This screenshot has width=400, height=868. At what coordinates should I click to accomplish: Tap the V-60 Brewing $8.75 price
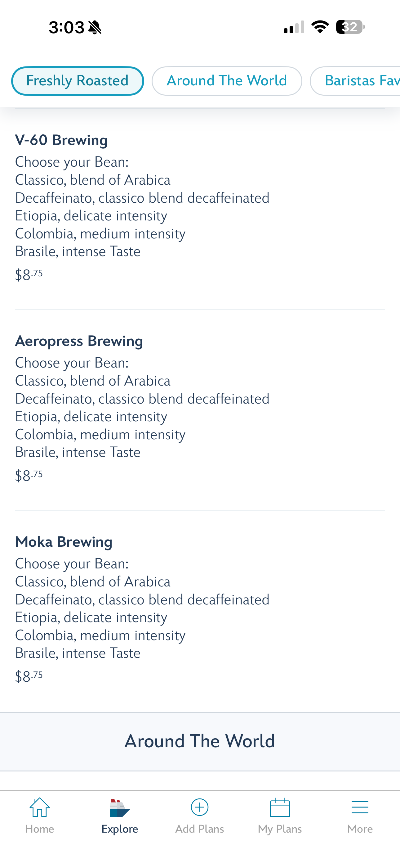tap(29, 275)
